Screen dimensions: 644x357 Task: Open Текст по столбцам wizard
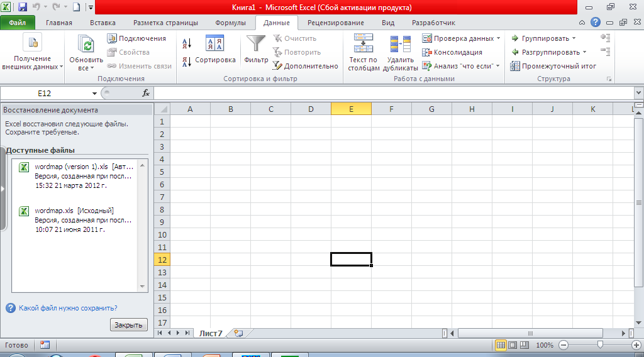[x=364, y=53]
